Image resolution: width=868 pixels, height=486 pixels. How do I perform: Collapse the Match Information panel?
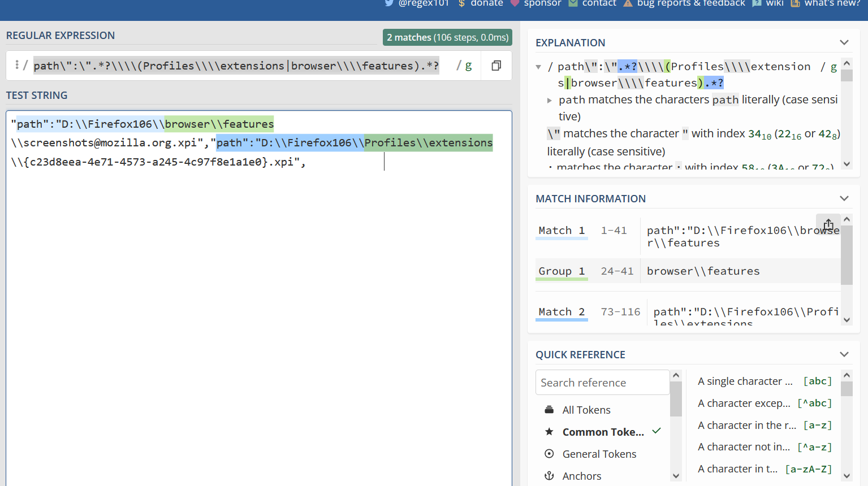[x=844, y=198]
